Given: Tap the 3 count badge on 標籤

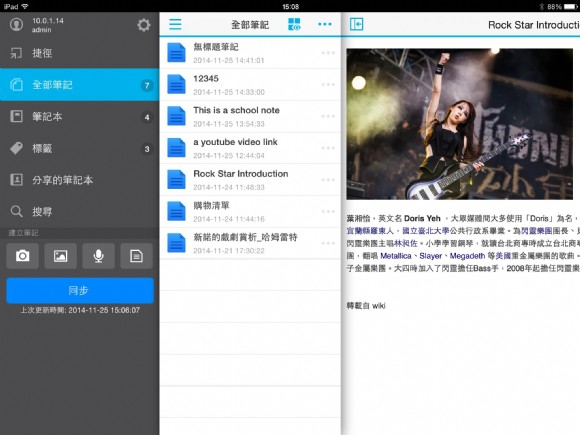Looking at the screenshot, I should pos(147,149).
